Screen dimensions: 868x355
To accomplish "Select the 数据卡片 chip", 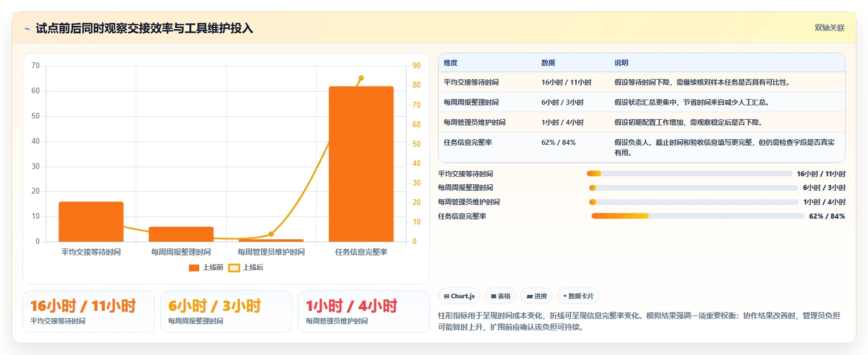I will click(578, 296).
